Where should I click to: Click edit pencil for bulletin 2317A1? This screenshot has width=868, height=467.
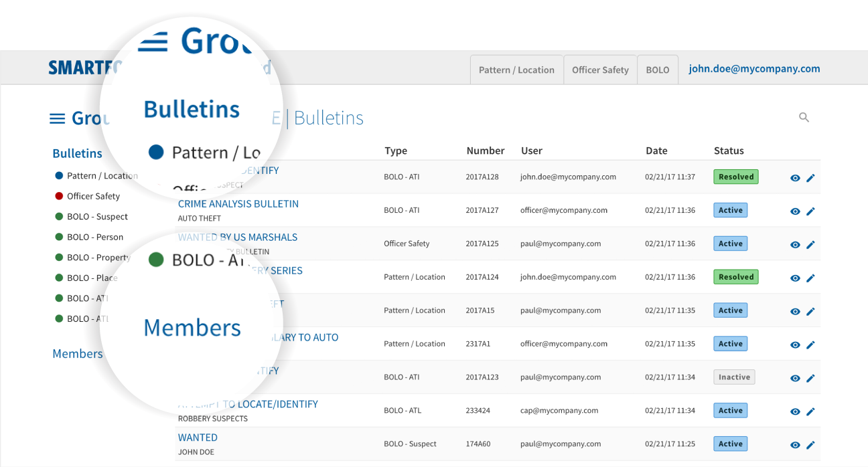coord(810,345)
